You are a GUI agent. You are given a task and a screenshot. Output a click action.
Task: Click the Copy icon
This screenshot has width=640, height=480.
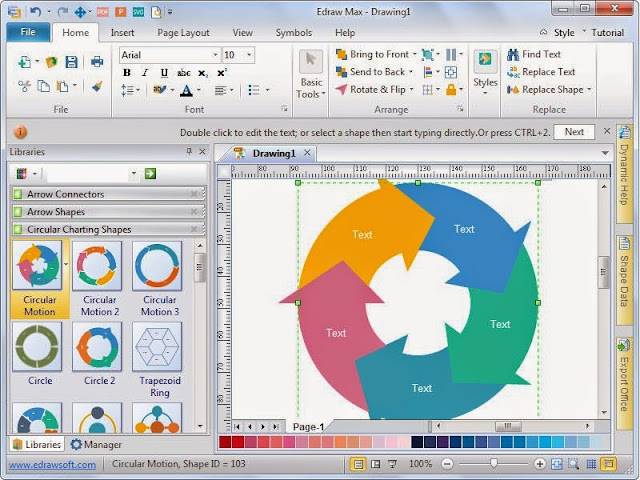(43, 86)
